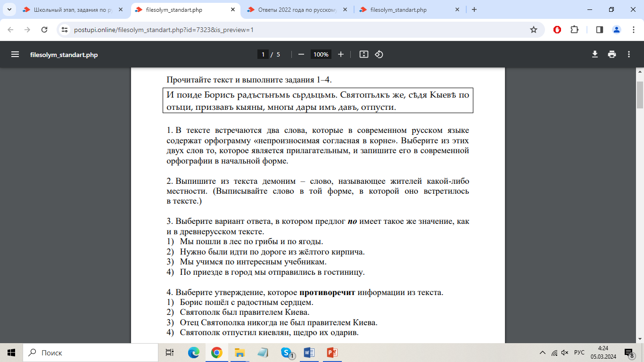Switch input language РУС
Viewport: 644px width, 362px height.
coord(579,353)
